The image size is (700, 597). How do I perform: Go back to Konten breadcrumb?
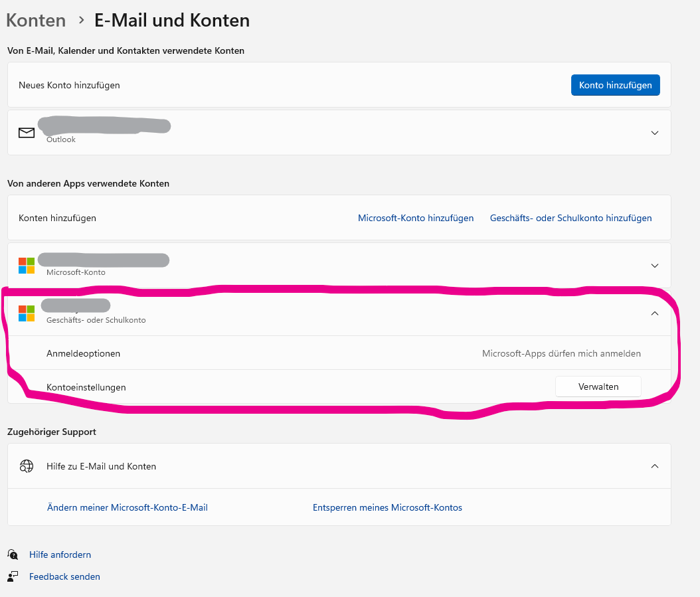(x=36, y=21)
